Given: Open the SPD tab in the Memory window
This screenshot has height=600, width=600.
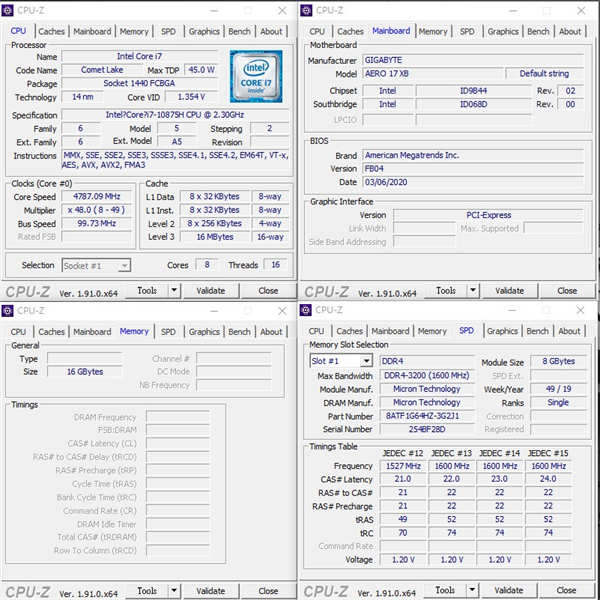Looking at the screenshot, I should (x=168, y=332).
